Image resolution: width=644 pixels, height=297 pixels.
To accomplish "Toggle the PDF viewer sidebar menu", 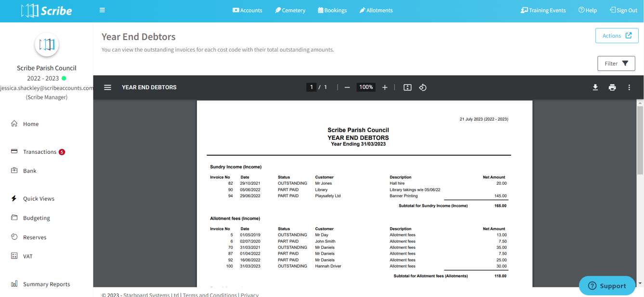I will tap(107, 87).
